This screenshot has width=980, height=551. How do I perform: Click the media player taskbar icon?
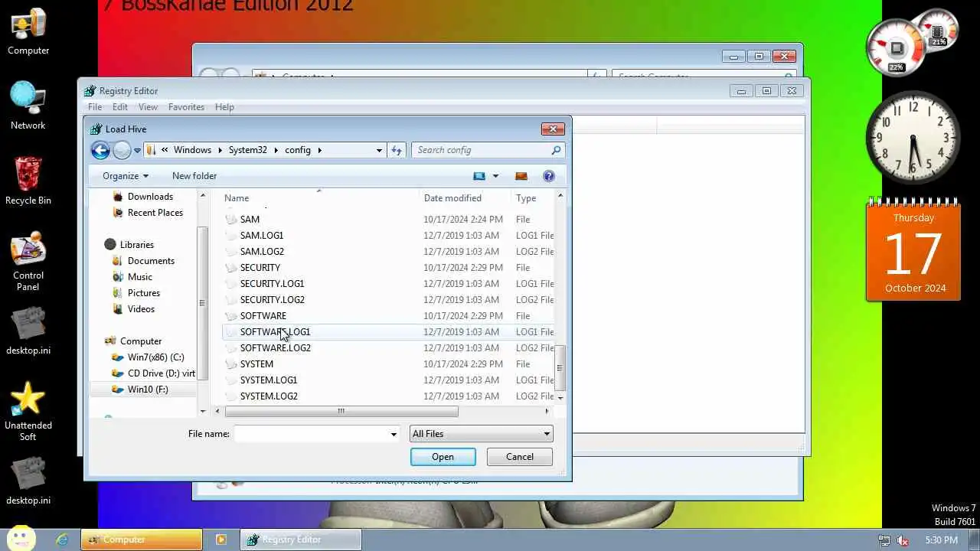pos(220,540)
